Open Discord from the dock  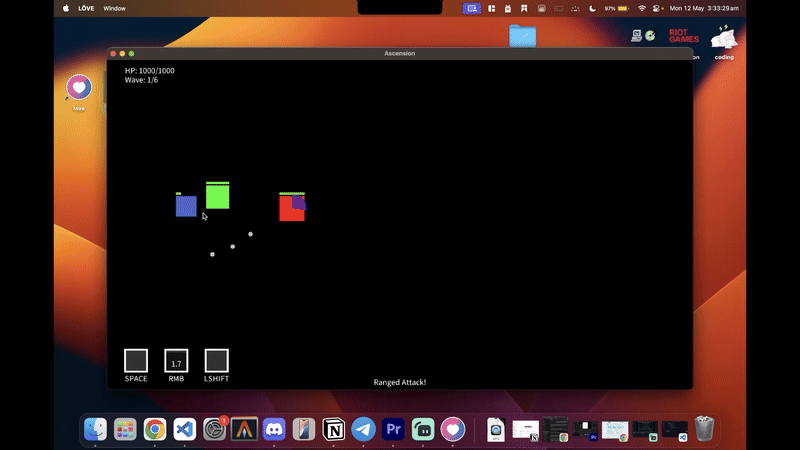click(x=274, y=429)
